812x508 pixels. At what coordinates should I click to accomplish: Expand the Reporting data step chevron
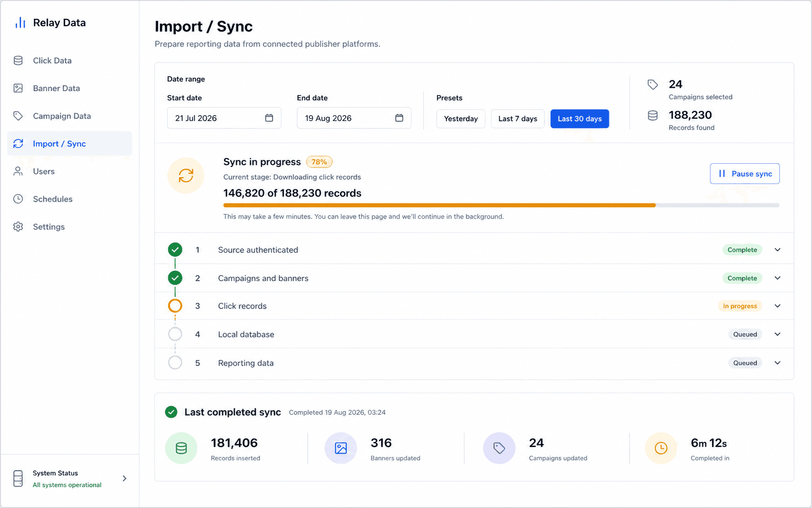point(777,363)
